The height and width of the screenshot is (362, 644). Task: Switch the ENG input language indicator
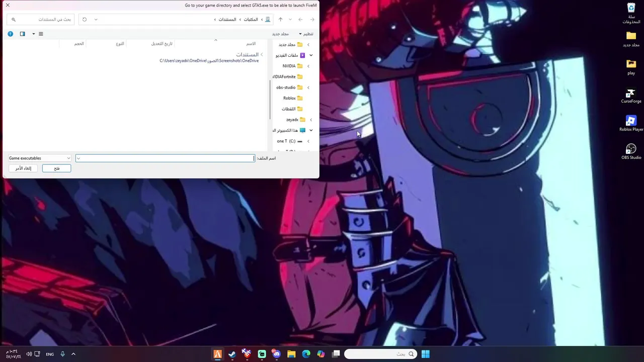pos(50,354)
